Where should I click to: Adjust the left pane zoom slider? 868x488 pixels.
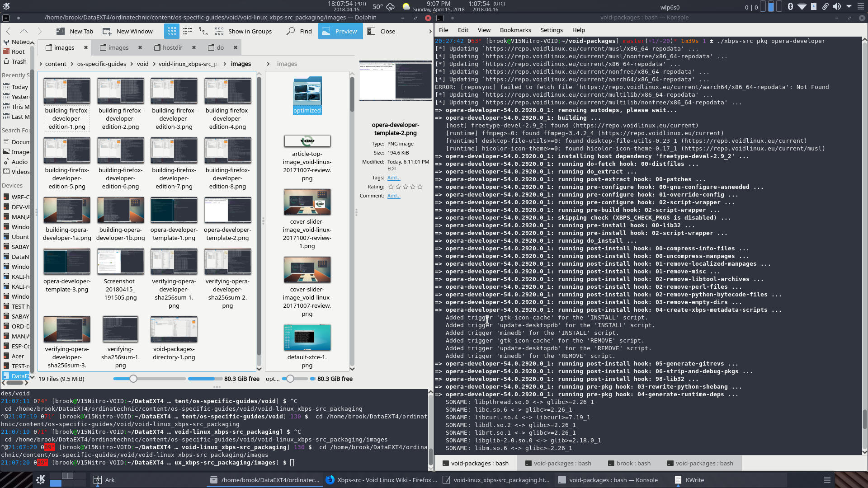133,379
